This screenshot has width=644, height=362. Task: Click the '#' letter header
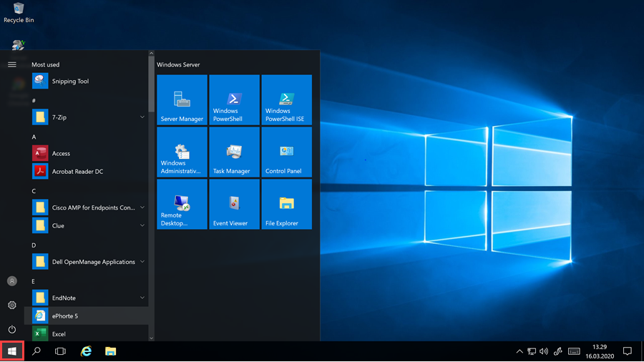point(34,101)
